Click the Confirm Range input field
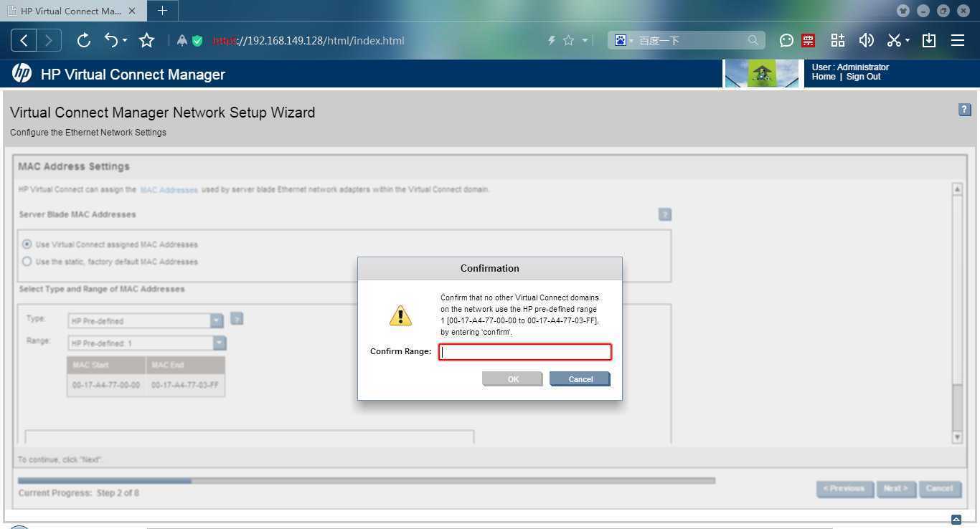 click(524, 351)
